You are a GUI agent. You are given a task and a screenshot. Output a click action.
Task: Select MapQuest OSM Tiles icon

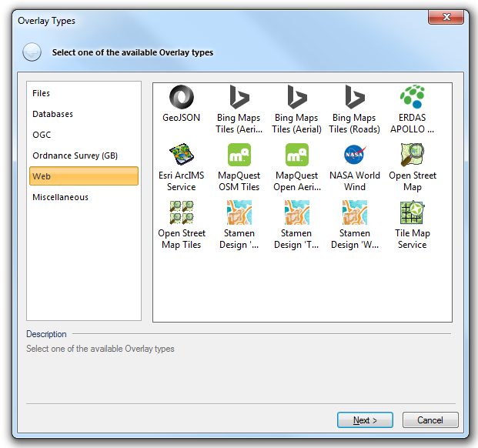[239, 155]
